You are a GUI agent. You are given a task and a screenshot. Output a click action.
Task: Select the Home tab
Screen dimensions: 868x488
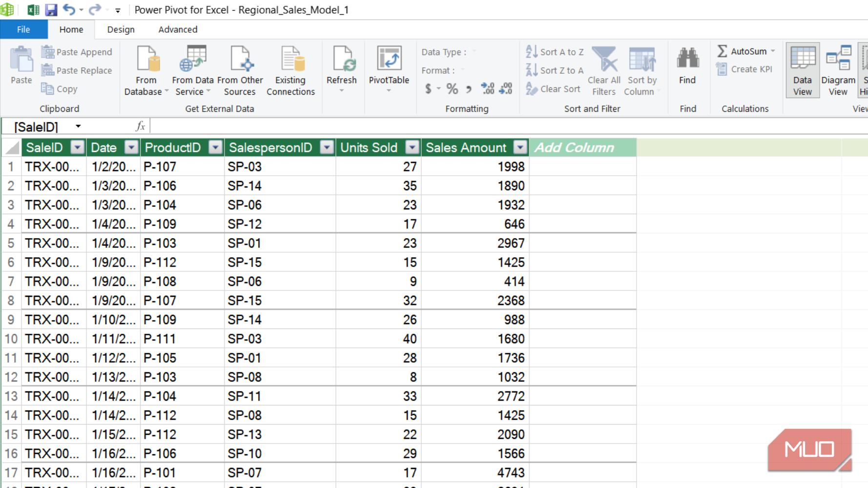71,29
